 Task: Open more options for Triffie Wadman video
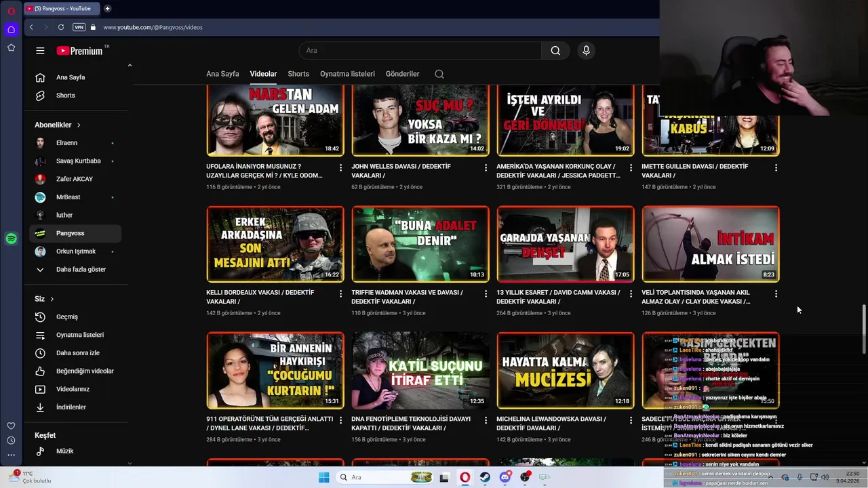486,294
